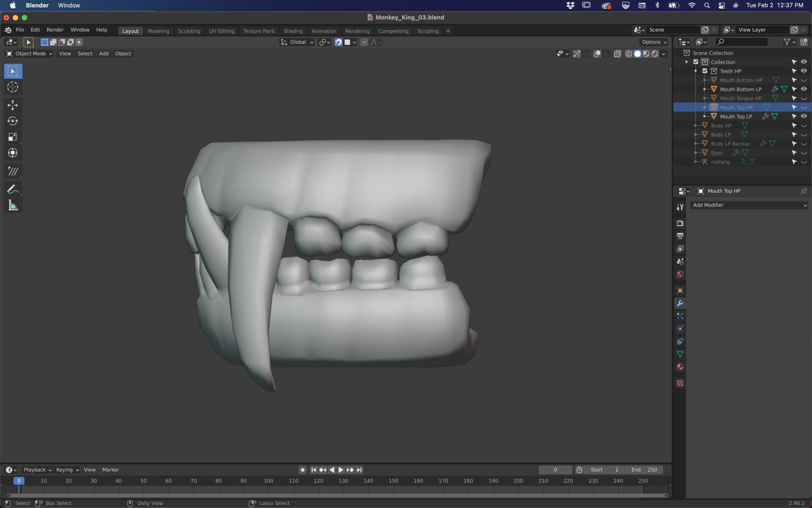Select the Cursor tool in the toolbar
This screenshot has width=812, height=508.
point(13,87)
